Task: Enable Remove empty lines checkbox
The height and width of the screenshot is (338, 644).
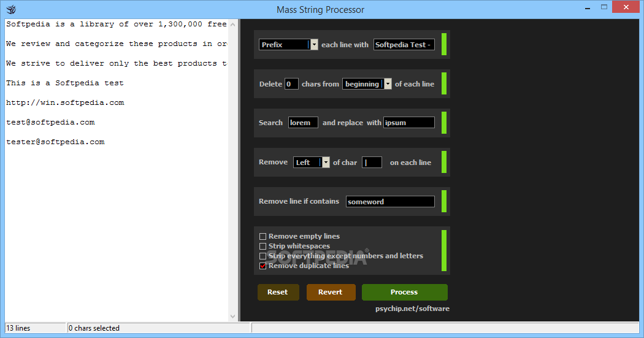Action: click(263, 237)
